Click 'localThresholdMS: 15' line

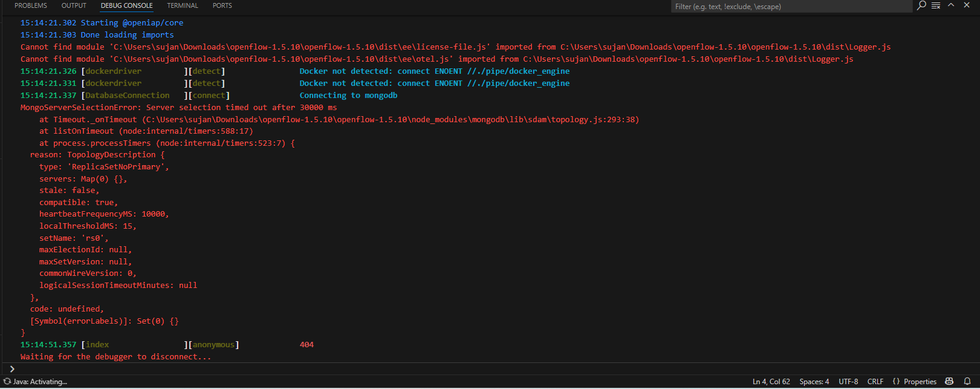88,226
